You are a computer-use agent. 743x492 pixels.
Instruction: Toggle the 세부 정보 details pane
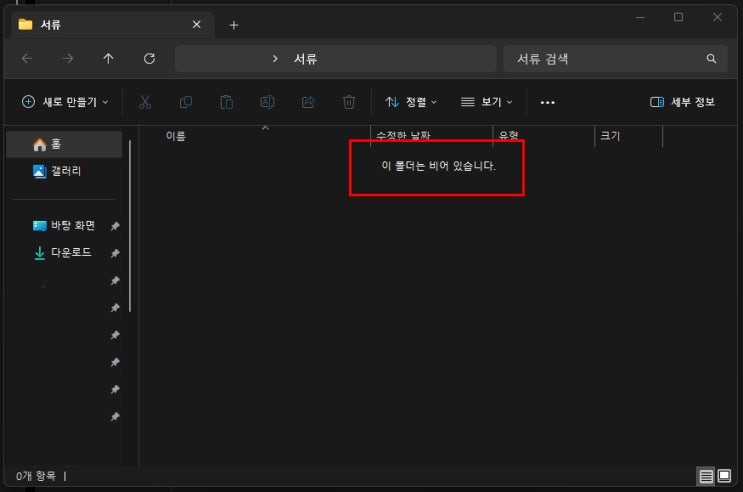682,102
